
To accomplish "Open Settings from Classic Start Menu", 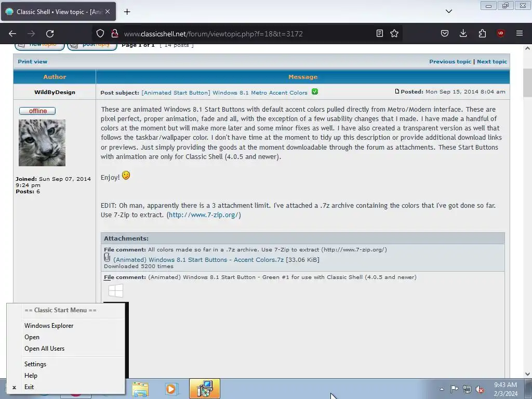I will [x=35, y=364].
